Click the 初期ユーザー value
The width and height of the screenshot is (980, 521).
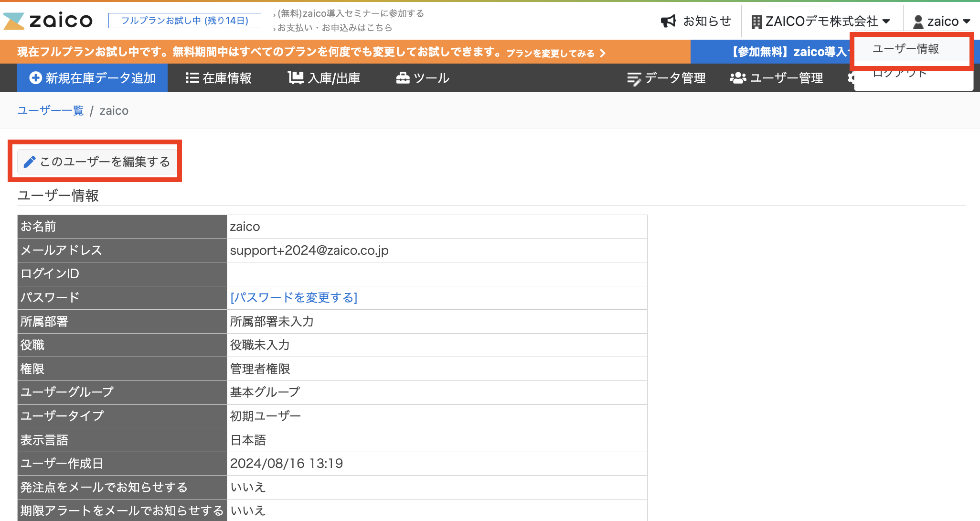point(266,416)
